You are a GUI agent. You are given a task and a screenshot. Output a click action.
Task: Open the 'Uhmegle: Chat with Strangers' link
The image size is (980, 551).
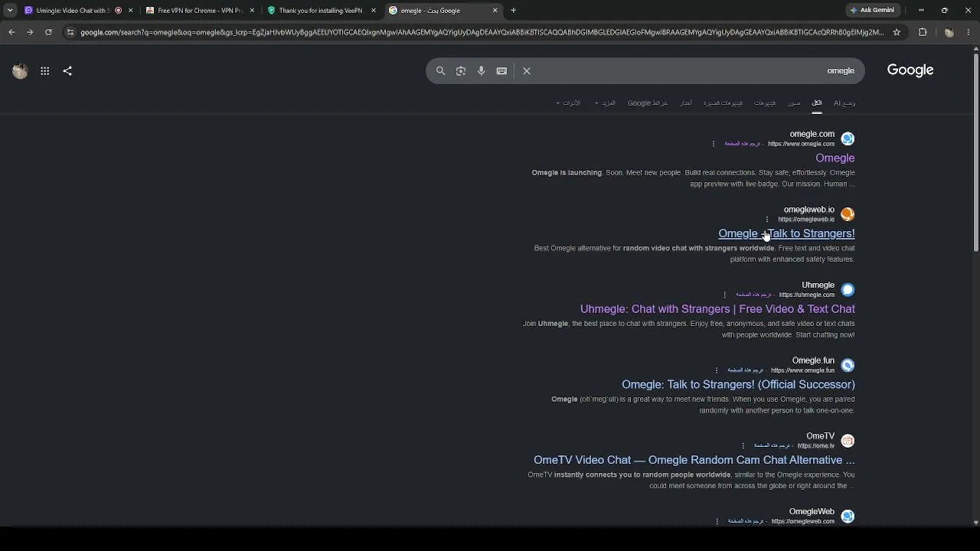717,309
